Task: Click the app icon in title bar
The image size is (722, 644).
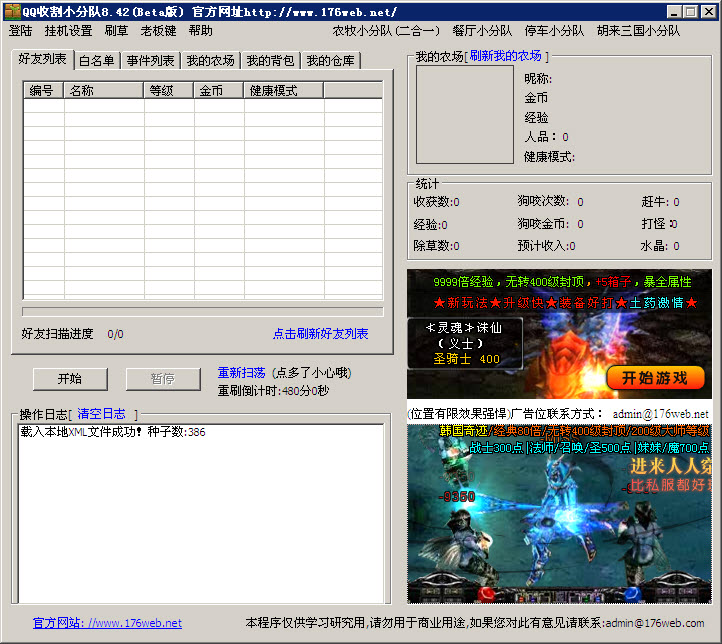Action: click(12, 12)
